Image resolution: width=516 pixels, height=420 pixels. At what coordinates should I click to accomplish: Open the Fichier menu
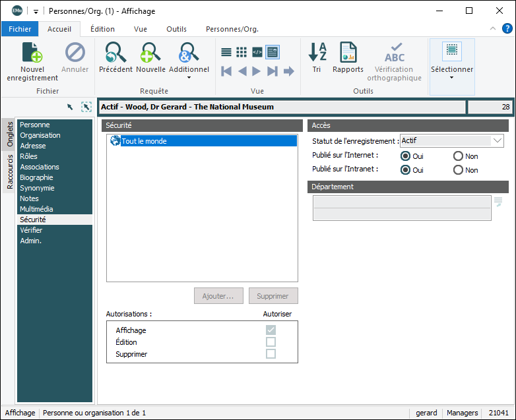20,29
